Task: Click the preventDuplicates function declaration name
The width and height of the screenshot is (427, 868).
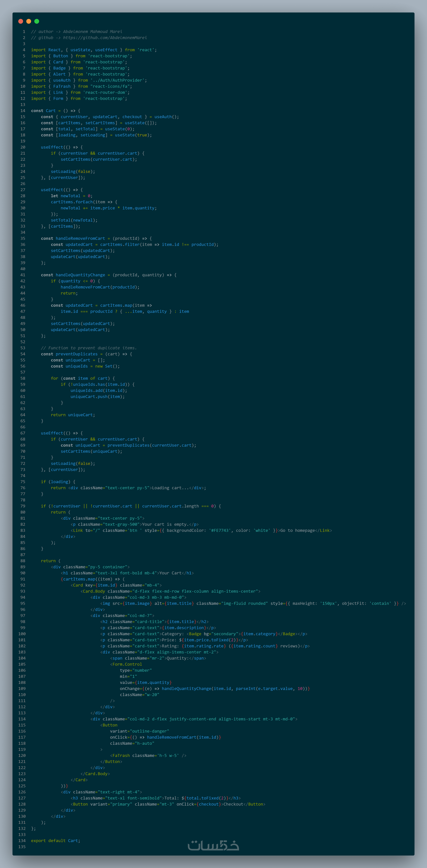Action: click(x=77, y=354)
